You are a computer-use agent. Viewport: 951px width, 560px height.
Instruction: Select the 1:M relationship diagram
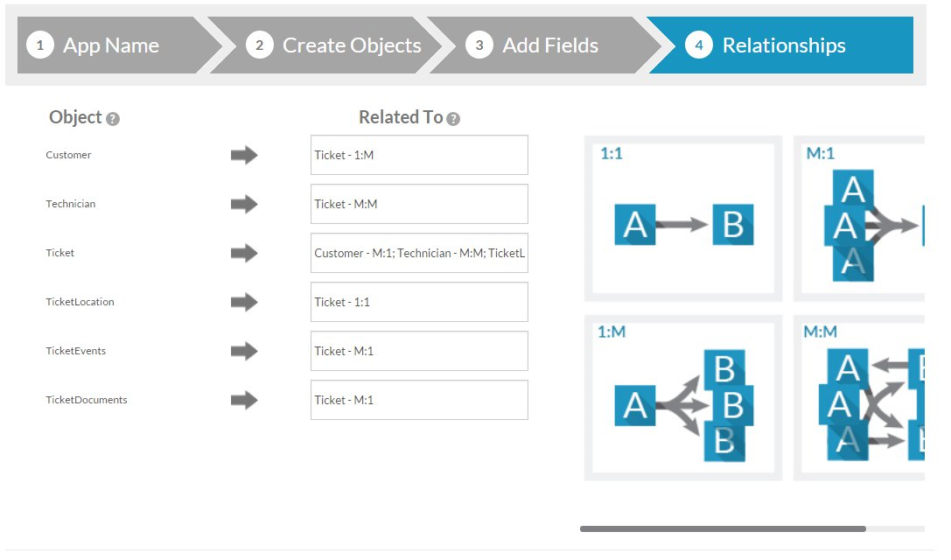[x=683, y=398]
